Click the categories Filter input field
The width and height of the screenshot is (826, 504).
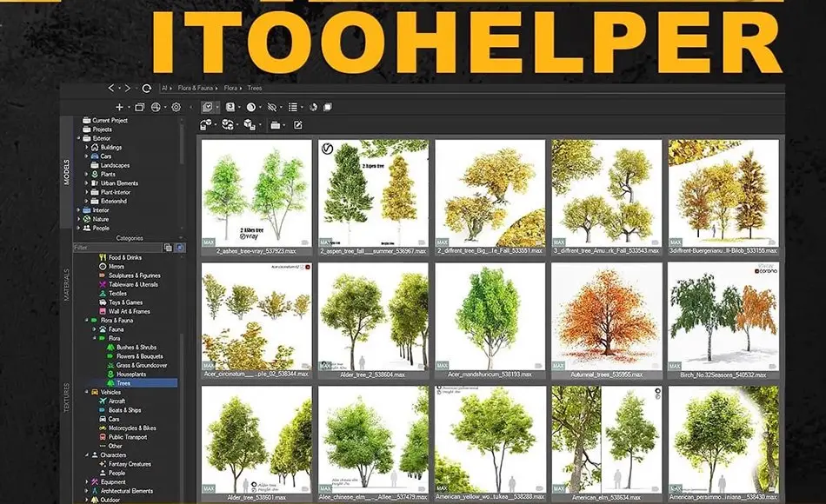[117, 247]
